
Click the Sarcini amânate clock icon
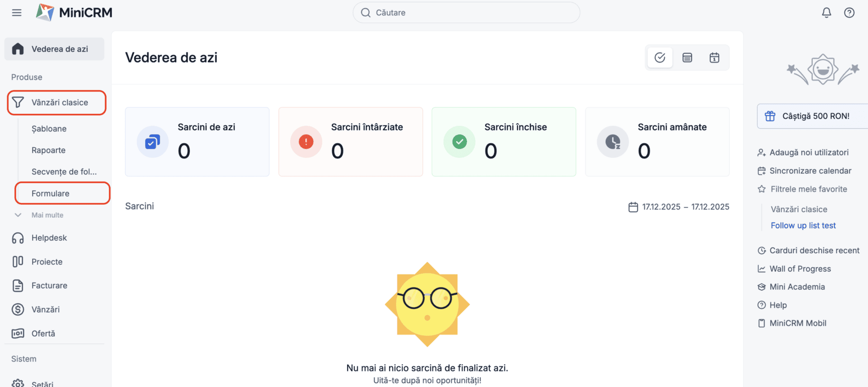tap(613, 142)
